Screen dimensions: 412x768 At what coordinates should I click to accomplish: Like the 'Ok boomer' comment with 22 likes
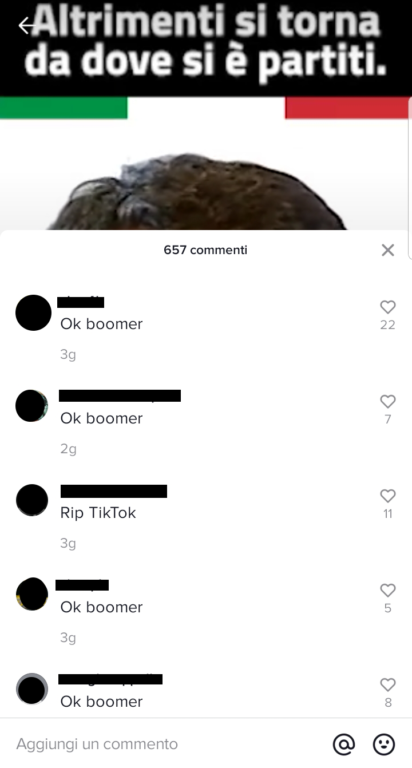pos(388,307)
